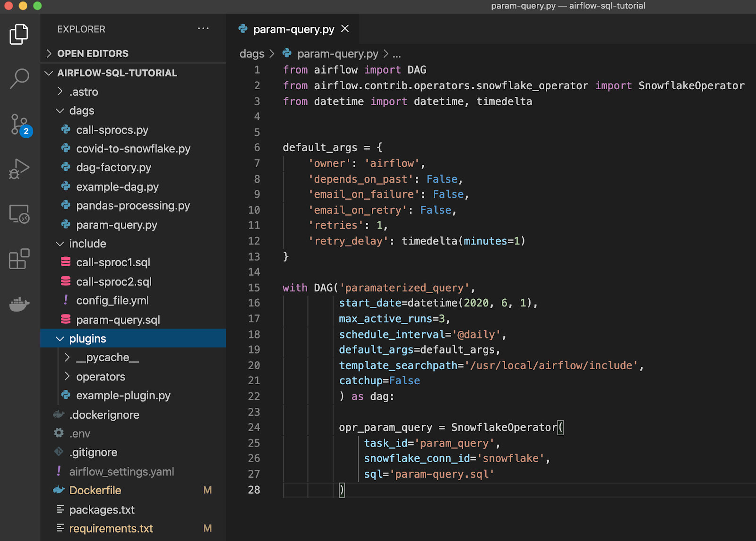756x541 pixels.
Task: Expand the operators folder
Action: 100,377
